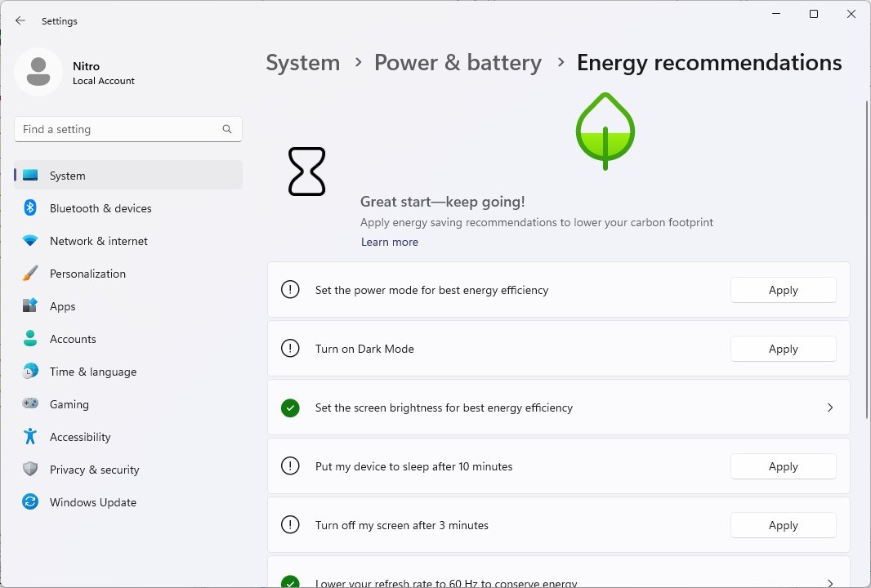Click the Bluetooth icon in the sidebar

pos(30,207)
